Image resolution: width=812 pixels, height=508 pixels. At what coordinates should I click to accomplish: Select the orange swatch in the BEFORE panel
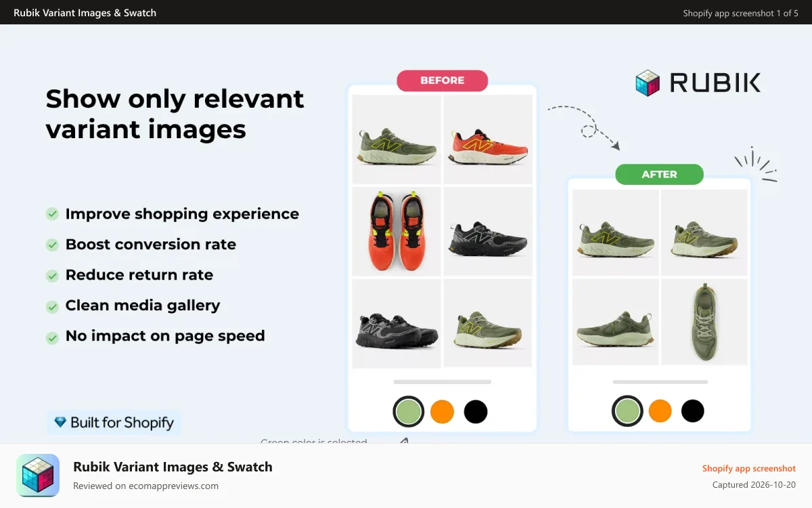click(x=442, y=412)
